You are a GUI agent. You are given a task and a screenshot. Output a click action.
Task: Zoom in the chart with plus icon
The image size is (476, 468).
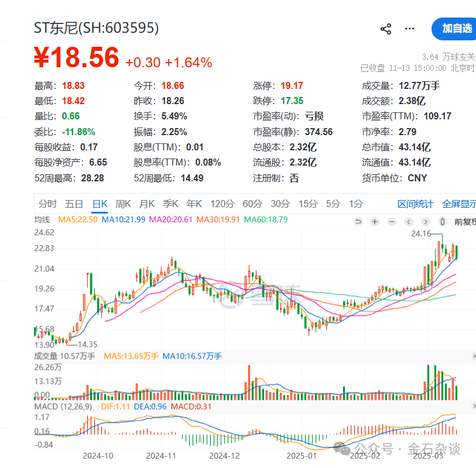(375, 222)
